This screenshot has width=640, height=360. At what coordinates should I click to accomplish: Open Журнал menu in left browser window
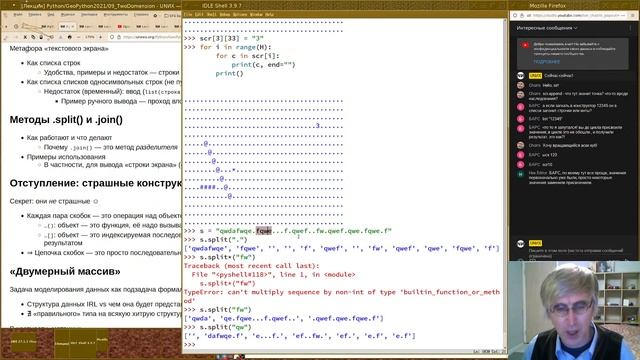click(x=68, y=15)
